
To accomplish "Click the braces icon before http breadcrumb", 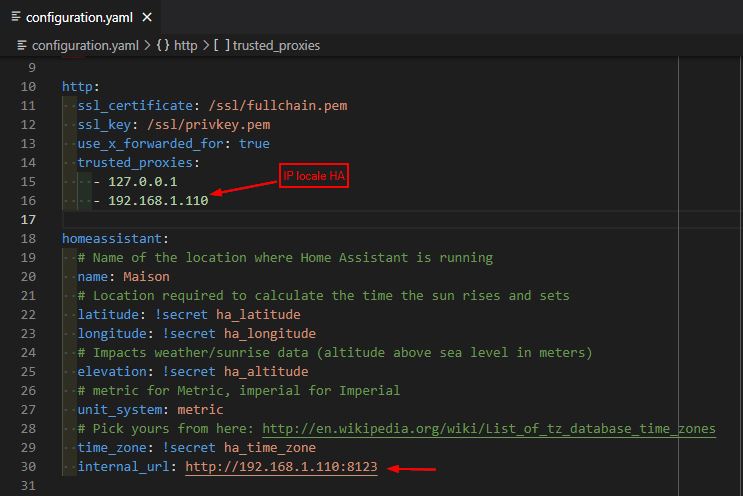I will (x=163, y=45).
